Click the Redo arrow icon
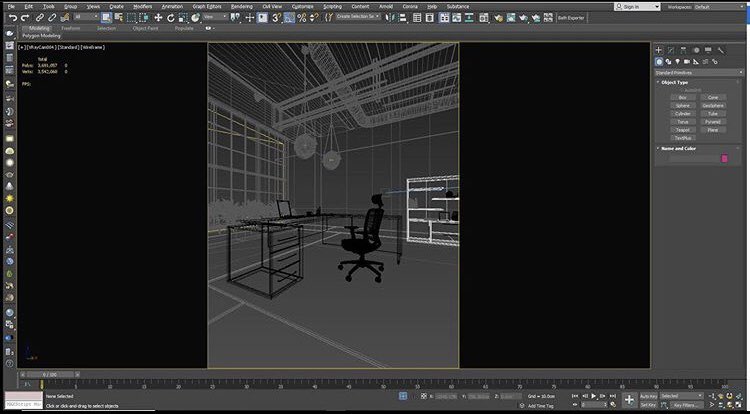750x414 pixels. (x=25, y=18)
